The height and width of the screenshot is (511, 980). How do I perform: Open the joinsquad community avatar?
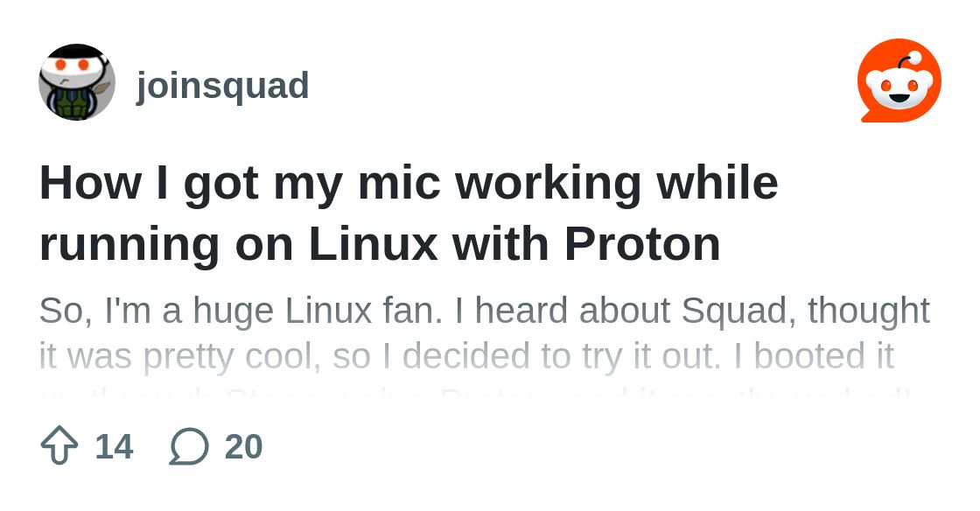[x=77, y=82]
